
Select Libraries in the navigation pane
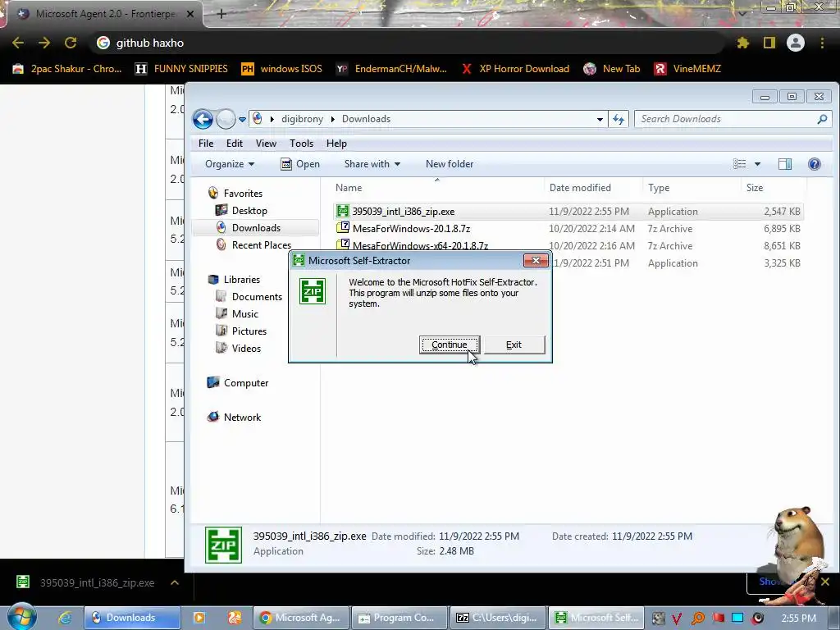(242, 280)
